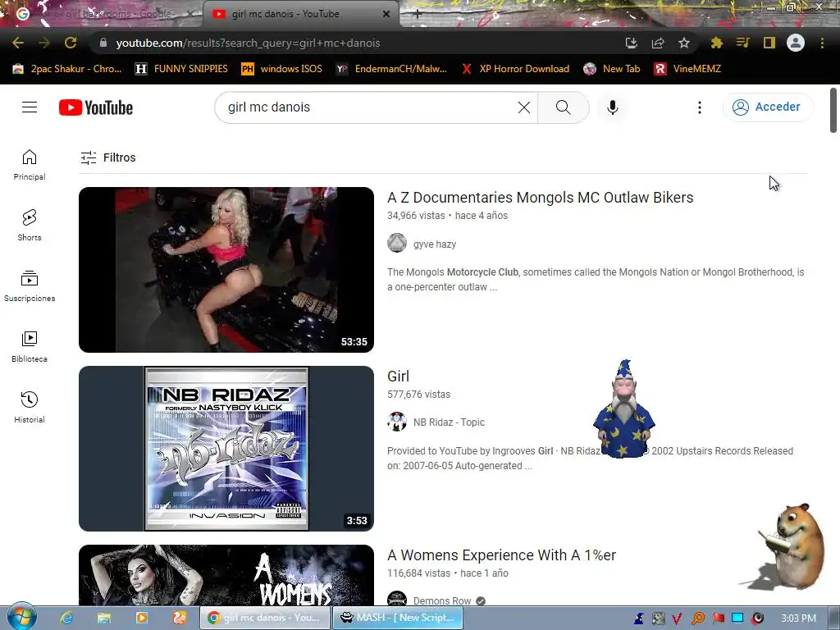840x630 pixels.
Task: Open the Windows Start orb
Action: click(21, 617)
